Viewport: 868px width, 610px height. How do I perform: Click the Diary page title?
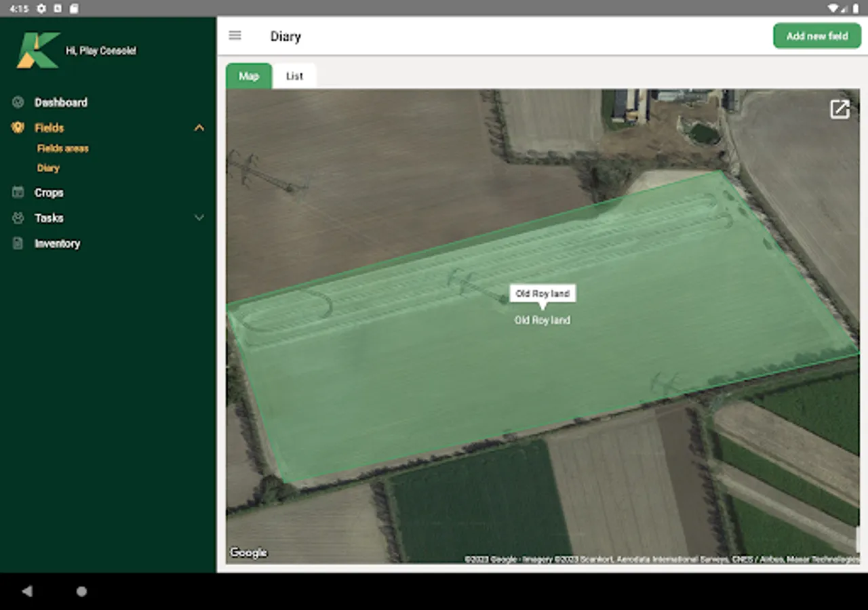[x=285, y=37]
